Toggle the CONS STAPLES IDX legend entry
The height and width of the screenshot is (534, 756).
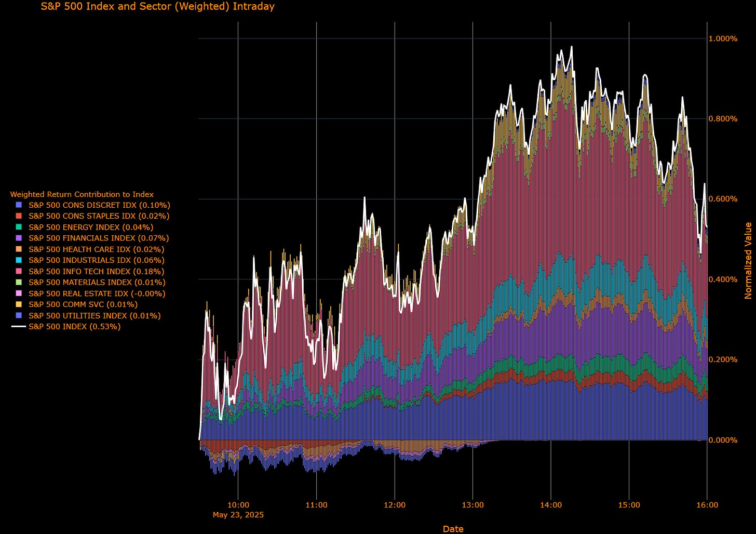(x=92, y=216)
